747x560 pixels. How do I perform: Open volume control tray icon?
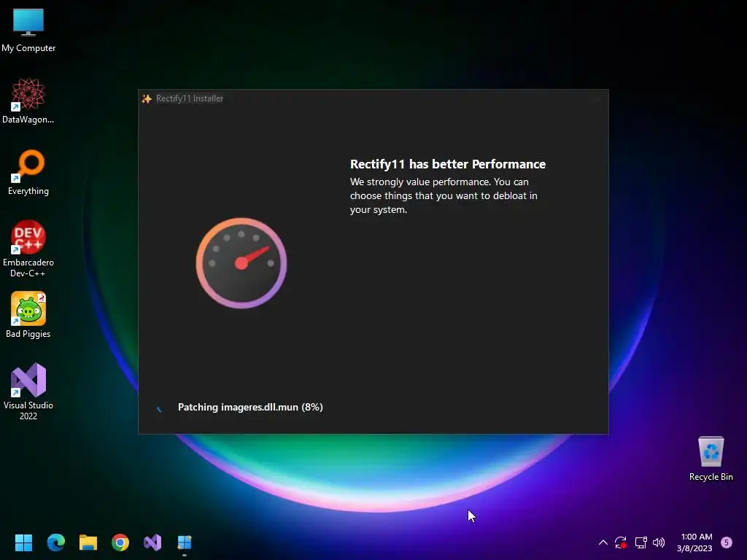coord(659,542)
